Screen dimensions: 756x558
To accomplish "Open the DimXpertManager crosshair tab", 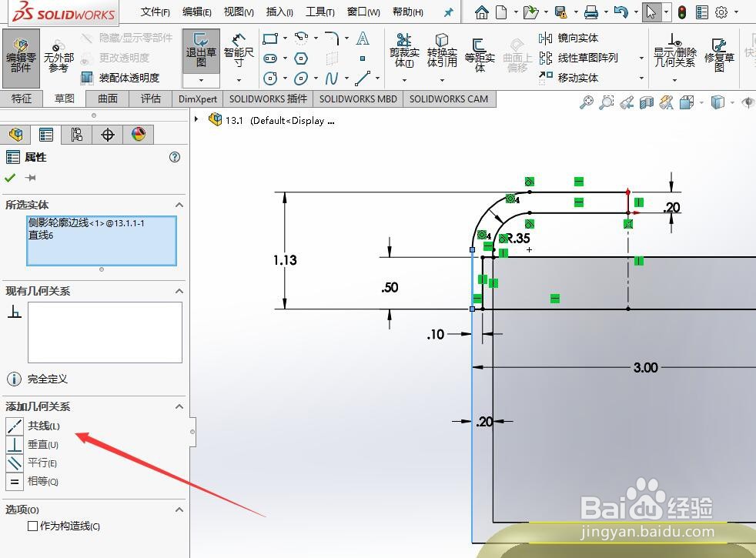I will click(x=108, y=135).
